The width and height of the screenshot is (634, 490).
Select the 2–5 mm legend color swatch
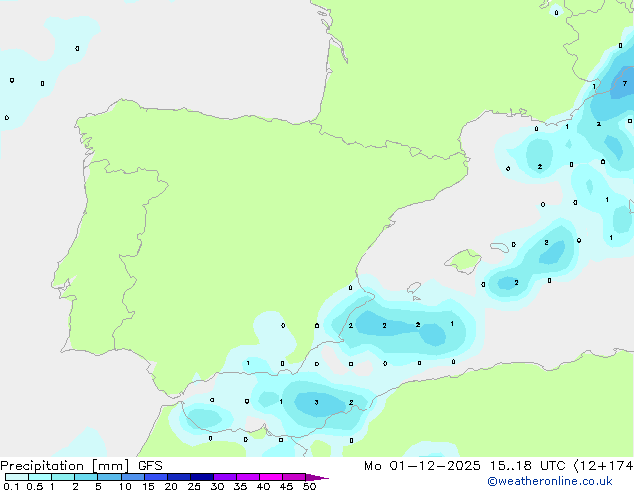[x=86, y=477]
